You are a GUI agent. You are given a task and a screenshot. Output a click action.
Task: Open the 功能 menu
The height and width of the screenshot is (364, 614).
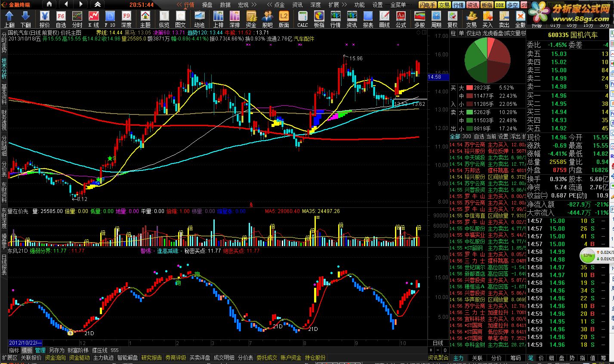pos(359,5)
